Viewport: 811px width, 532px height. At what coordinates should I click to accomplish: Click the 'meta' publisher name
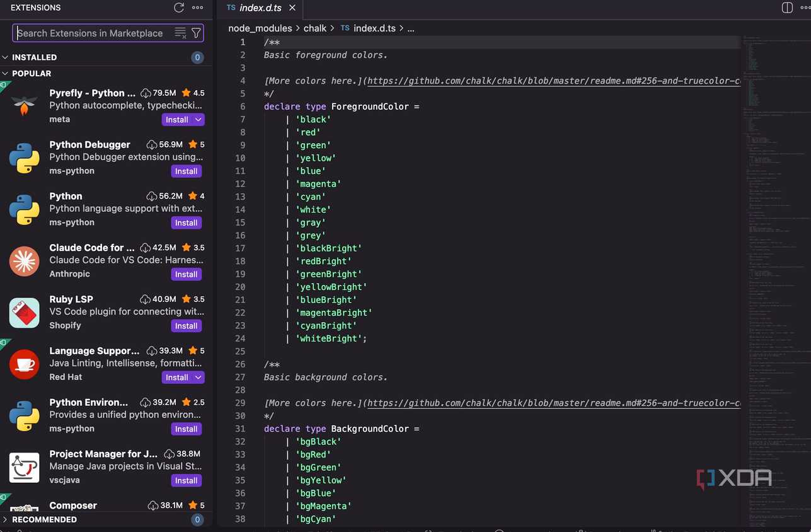(59, 120)
